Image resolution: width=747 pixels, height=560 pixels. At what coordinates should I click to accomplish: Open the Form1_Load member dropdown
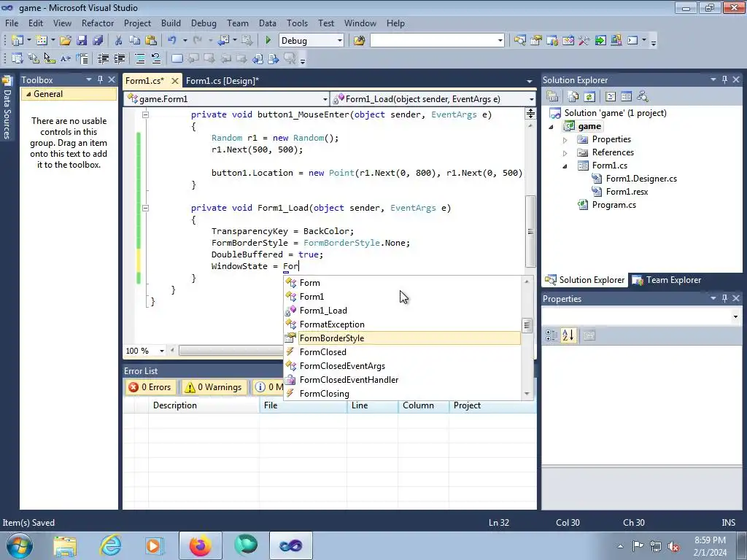click(x=531, y=99)
